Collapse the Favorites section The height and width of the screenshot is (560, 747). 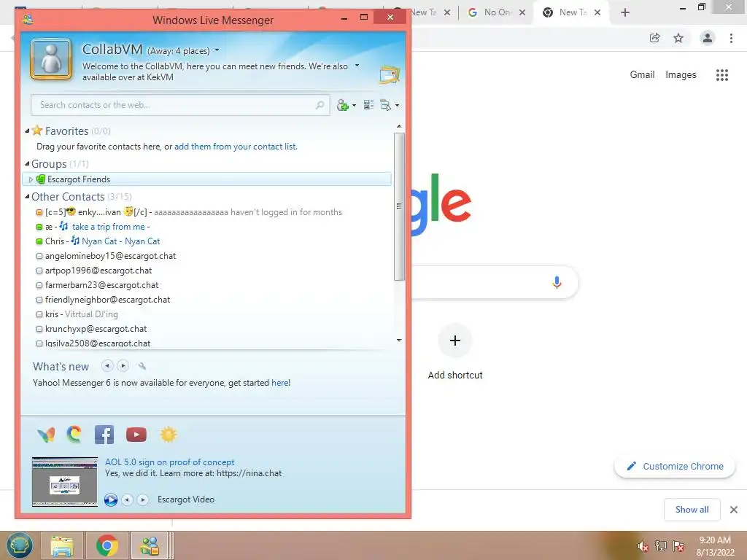coord(27,131)
